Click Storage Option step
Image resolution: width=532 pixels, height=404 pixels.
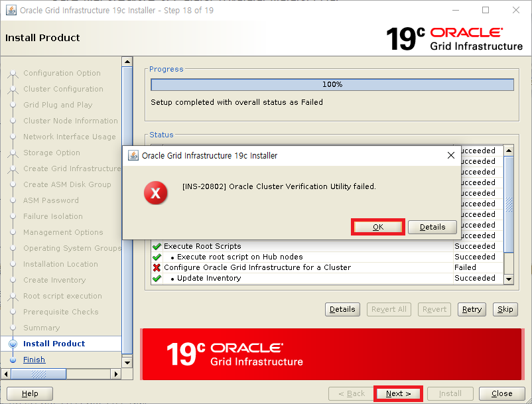(52, 153)
